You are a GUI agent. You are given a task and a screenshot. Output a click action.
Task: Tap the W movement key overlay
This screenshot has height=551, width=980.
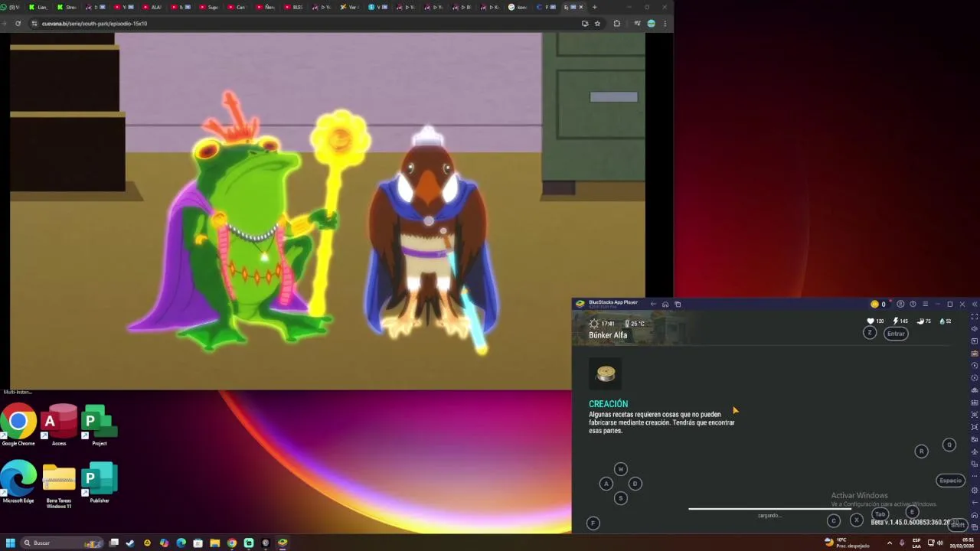[x=621, y=469]
